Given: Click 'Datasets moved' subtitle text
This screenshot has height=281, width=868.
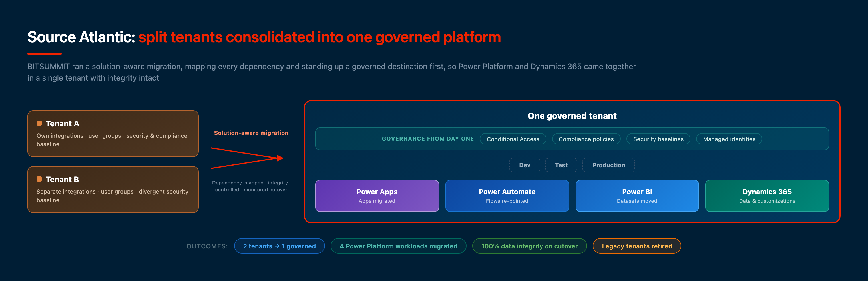Looking at the screenshot, I should [637, 201].
